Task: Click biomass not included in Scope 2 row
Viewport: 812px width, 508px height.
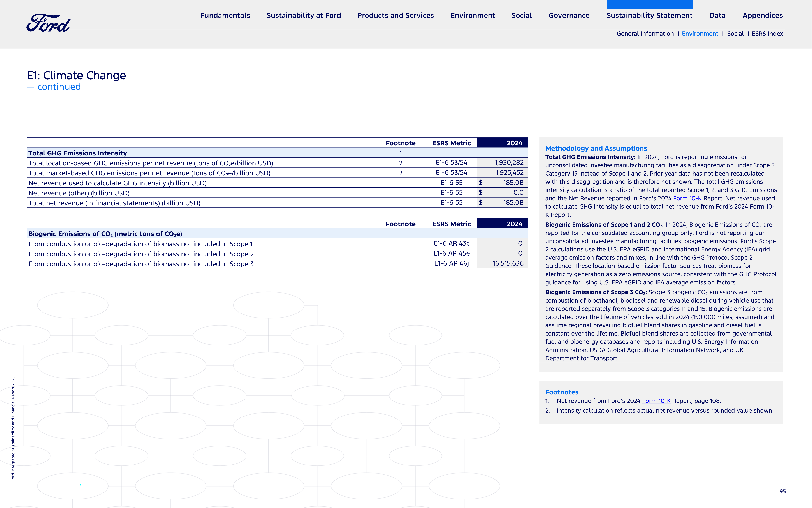Action: (277, 254)
